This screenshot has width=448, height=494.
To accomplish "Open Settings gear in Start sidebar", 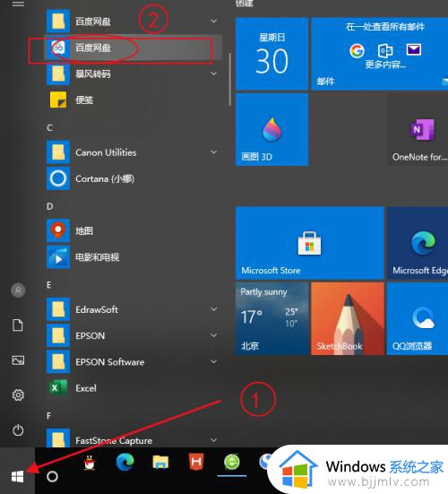I will 18,394.
